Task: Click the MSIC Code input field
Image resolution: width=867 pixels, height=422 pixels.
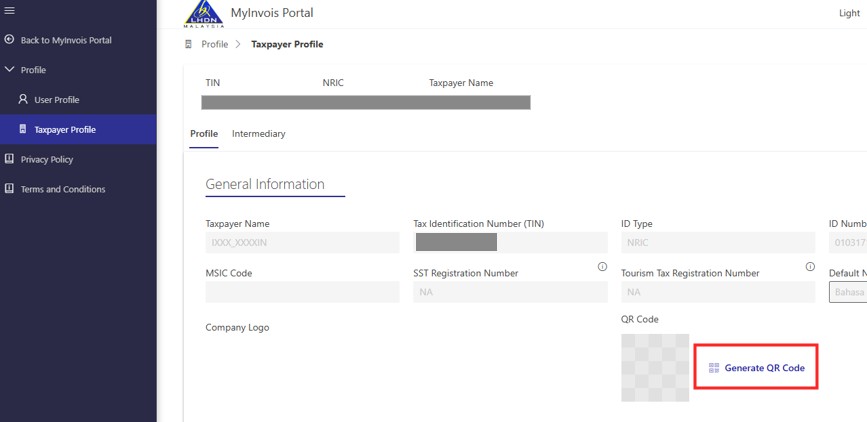Action: click(x=302, y=292)
